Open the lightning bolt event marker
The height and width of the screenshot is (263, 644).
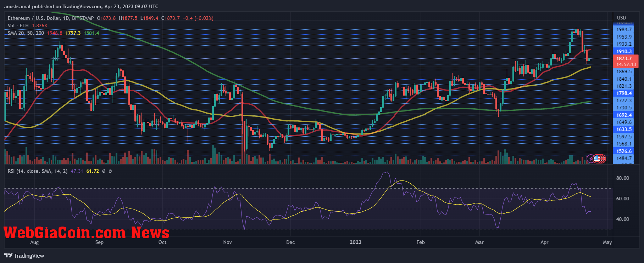(591, 159)
